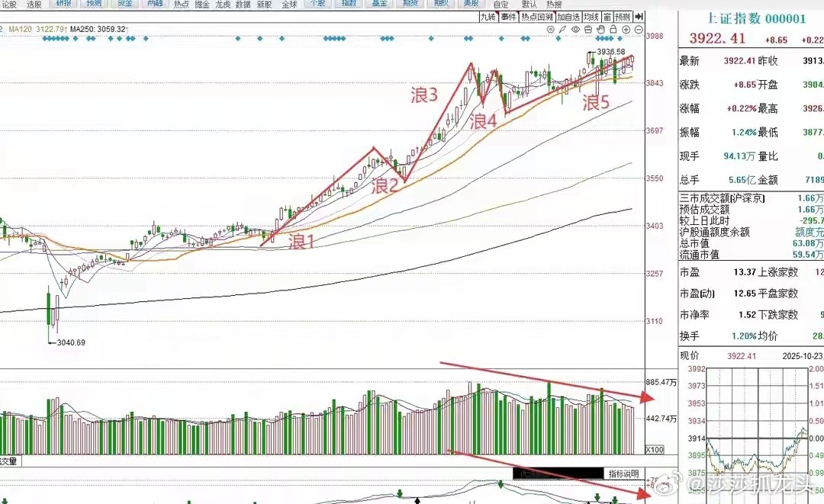
Task: Click the 3040.69 low price label on chart
Action: click(x=70, y=342)
